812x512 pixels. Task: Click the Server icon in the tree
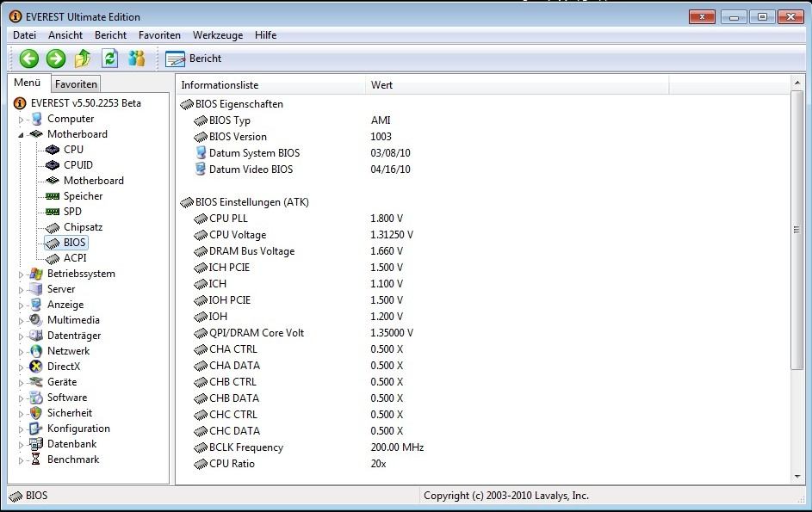coord(36,289)
